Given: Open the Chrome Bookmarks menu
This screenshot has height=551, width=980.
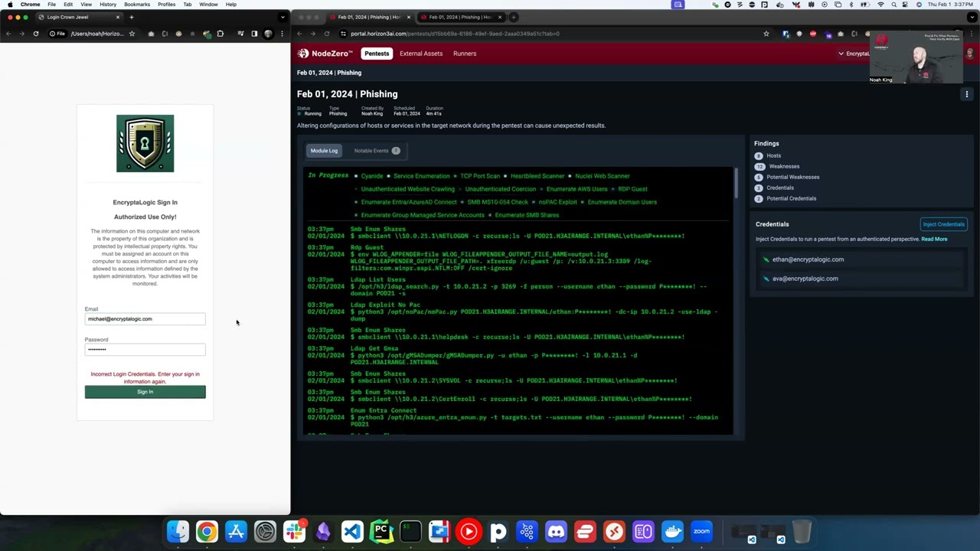Looking at the screenshot, I should 137,5.
